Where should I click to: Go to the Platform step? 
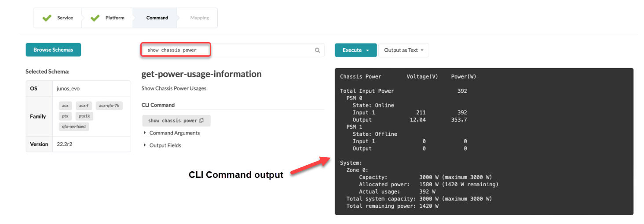[x=114, y=18]
